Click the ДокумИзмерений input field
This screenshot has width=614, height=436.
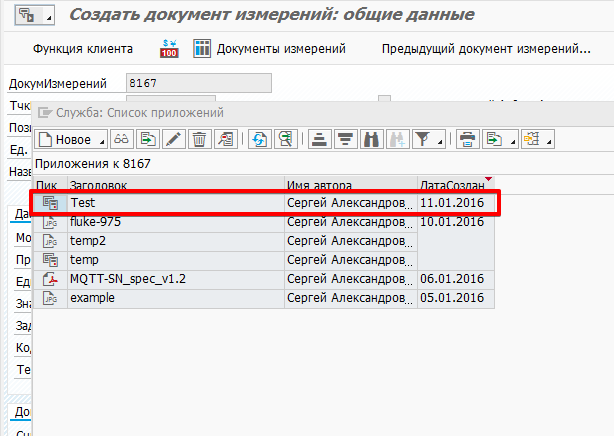(x=198, y=84)
